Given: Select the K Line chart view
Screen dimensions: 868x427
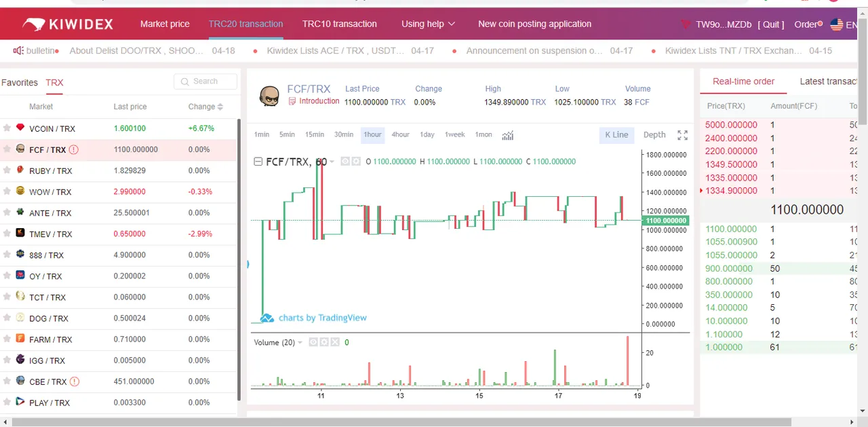Looking at the screenshot, I should coord(616,134).
